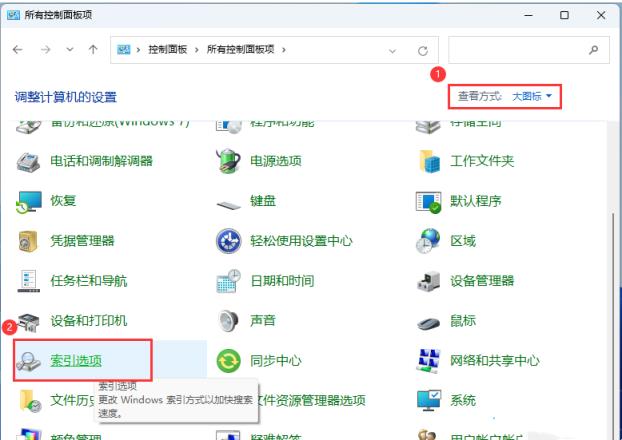Open the 网络和共享中心 link
This screenshot has height=440, width=622.
[x=495, y=361]
